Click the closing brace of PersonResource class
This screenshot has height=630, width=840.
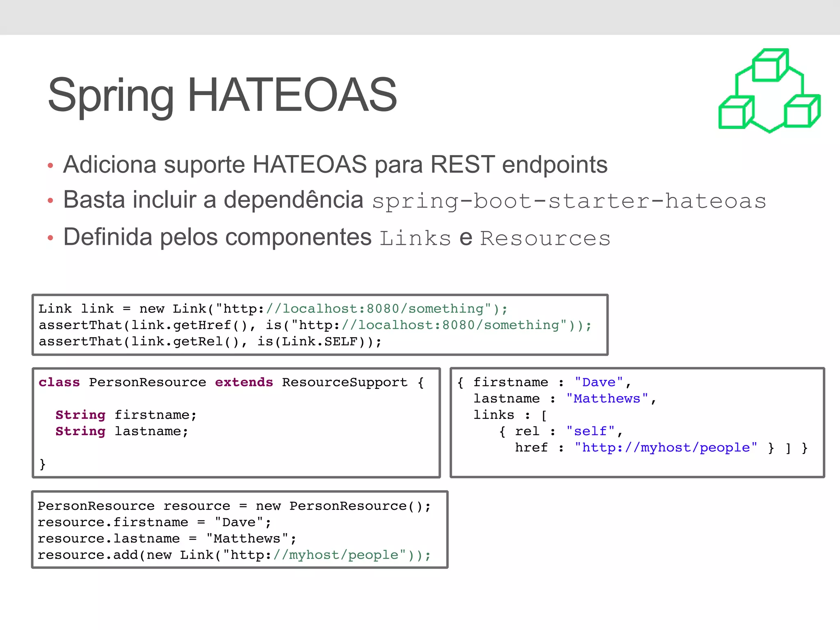click(42, 464)
